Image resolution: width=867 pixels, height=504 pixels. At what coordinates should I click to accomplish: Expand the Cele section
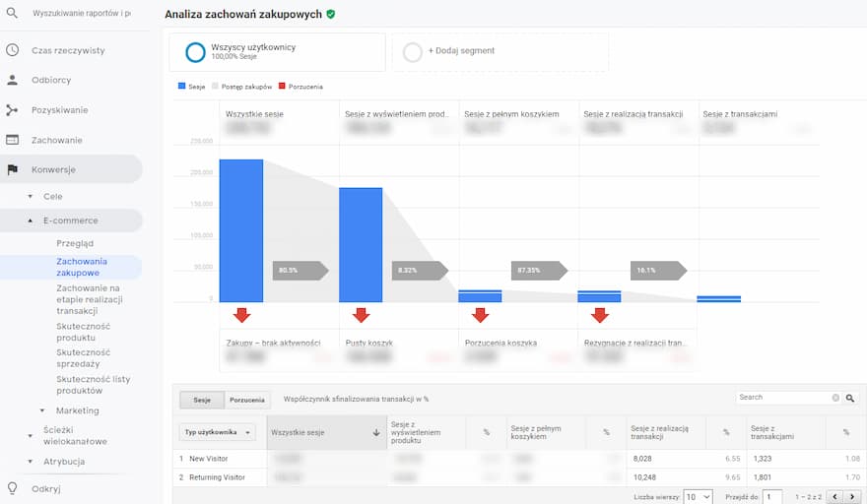tap(31, 196)
